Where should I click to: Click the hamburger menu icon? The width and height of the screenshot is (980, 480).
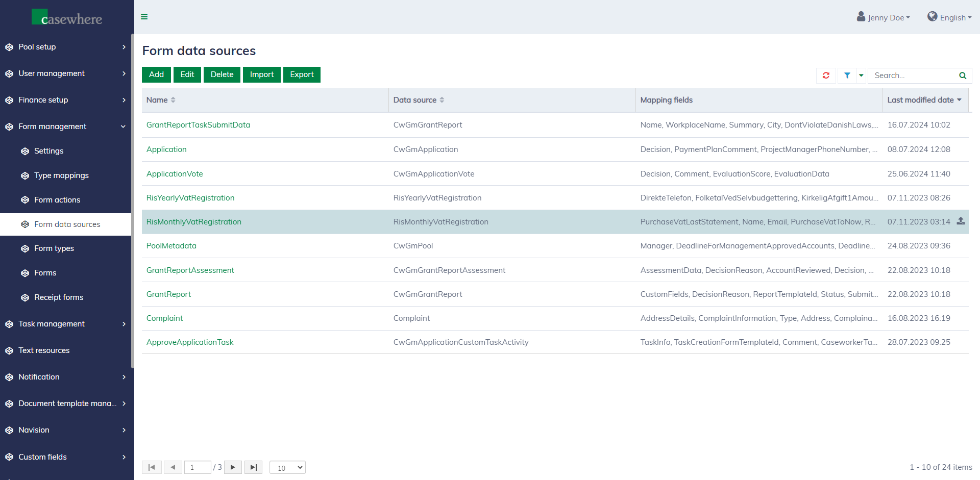coord(144,17)
